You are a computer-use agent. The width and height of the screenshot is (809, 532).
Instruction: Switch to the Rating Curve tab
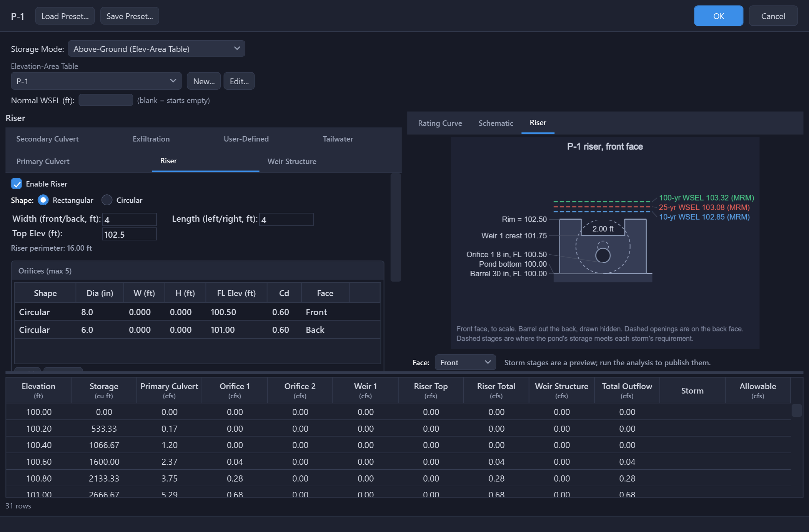click(x=440, y=123)
